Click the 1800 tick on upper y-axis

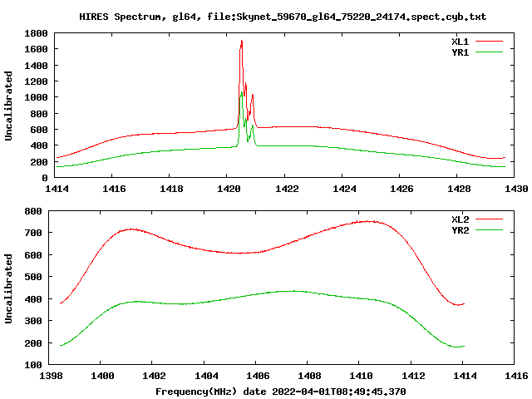[x=36, y=33]
